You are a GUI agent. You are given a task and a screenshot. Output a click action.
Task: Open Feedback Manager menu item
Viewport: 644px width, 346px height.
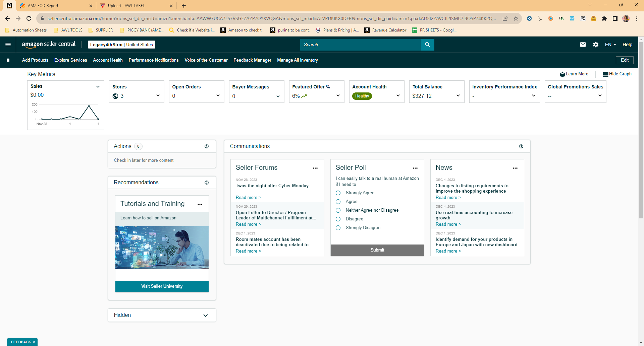pyautogui.click(x=253, y=60)
